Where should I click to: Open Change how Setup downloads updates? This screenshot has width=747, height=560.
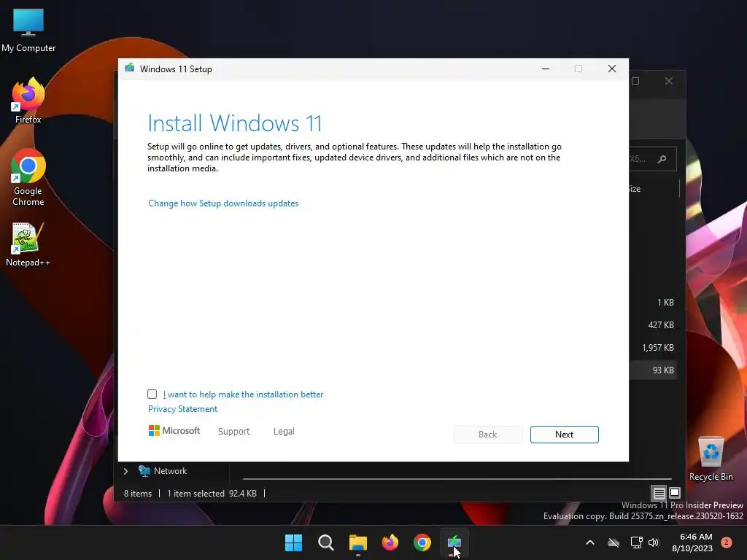coord(223,203)
